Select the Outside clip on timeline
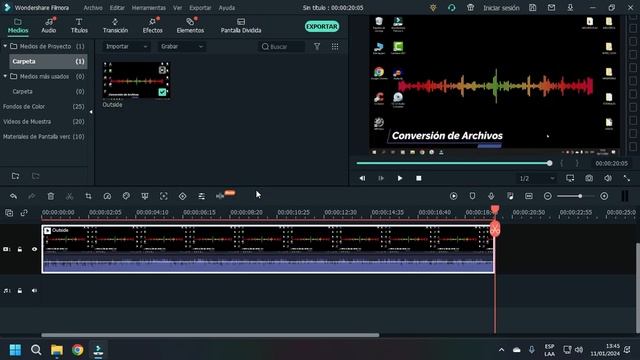The width and height of the screenshot is (640, 360). tap(268, 249)
